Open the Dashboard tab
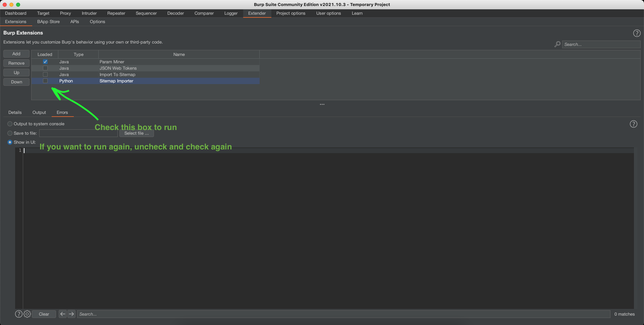 pyautogui.click(x=16, y=13)
